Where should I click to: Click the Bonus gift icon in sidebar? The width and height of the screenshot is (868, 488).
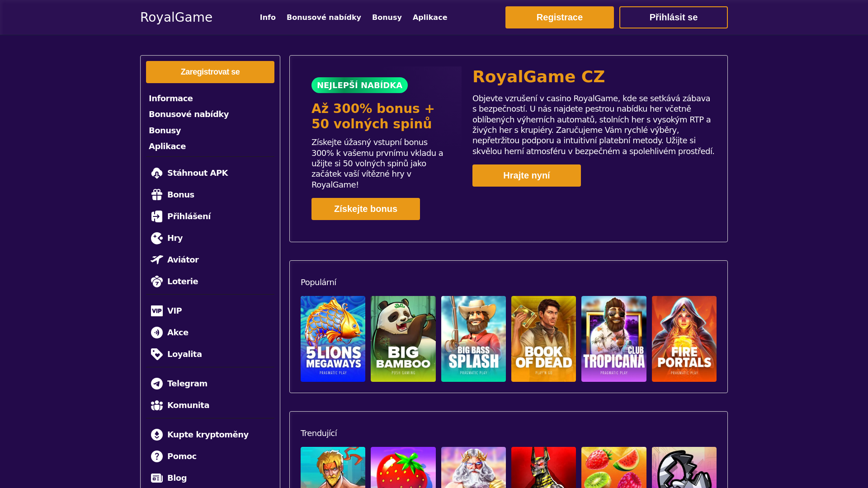click(157, 195)
